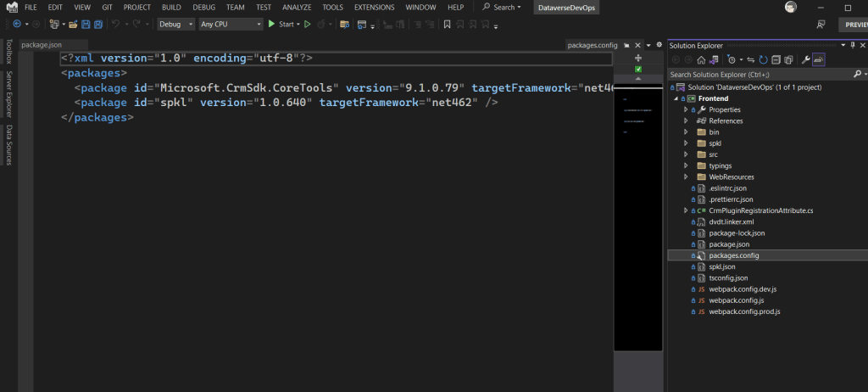
Task: Click the Undo arrow in the toolbar
Action: pyautogui.click(x=115, y=24)
